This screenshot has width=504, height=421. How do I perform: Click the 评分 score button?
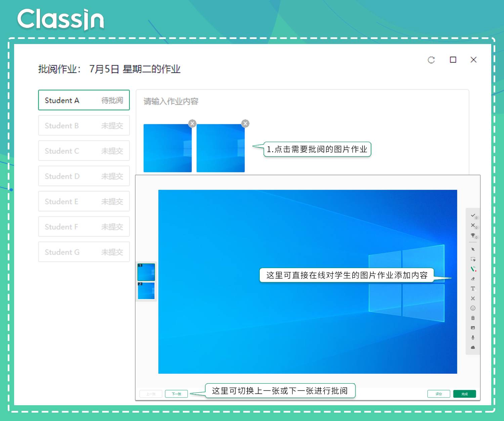click(x=438, y=394)
